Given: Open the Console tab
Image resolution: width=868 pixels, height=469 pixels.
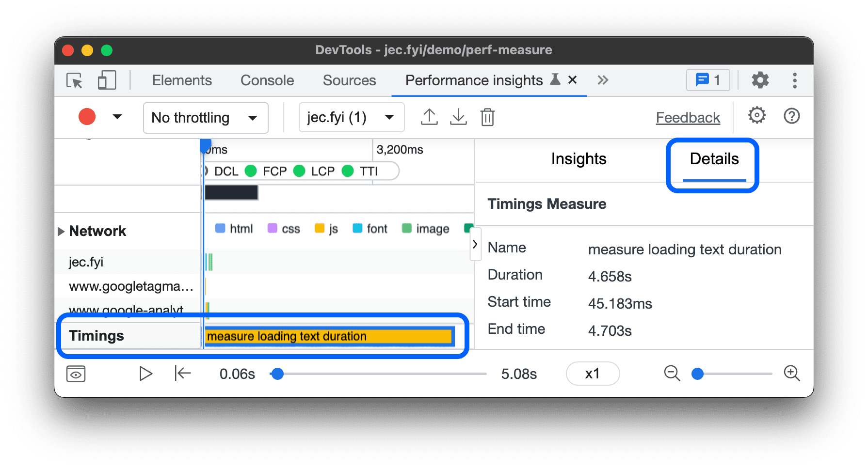Looking at the screenshot, I should tap(267, 80).
